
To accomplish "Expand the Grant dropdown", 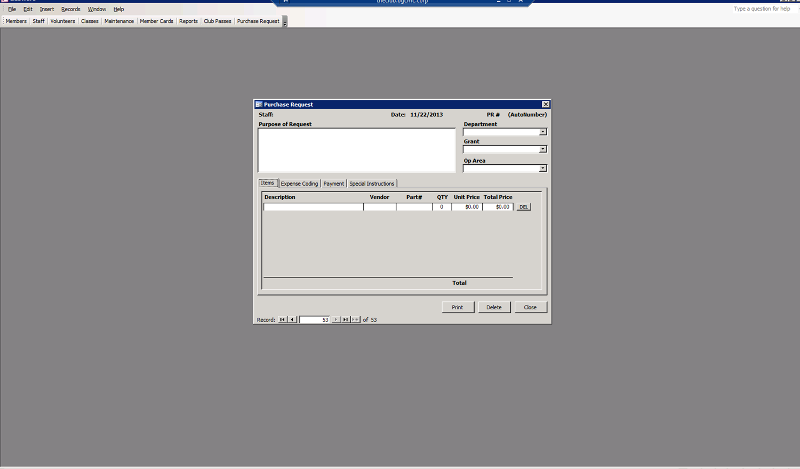I will click(543, 149).
